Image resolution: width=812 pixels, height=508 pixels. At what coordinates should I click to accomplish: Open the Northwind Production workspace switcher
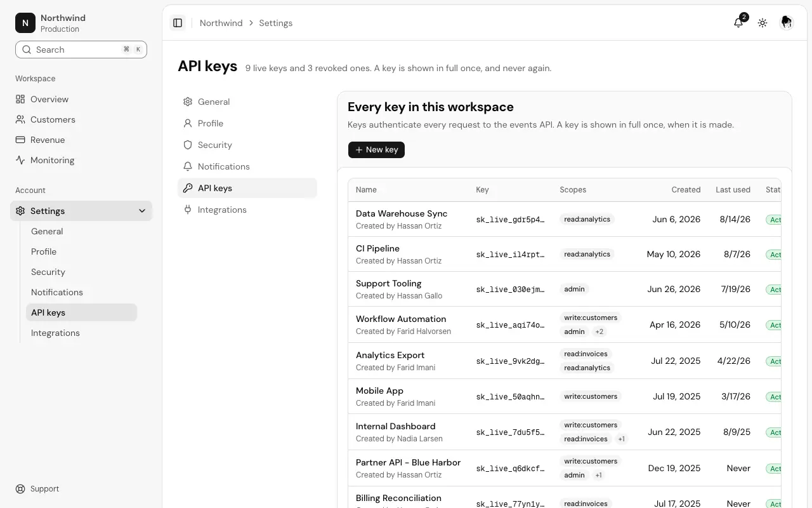pyautogui.click(x=81, y=23)
